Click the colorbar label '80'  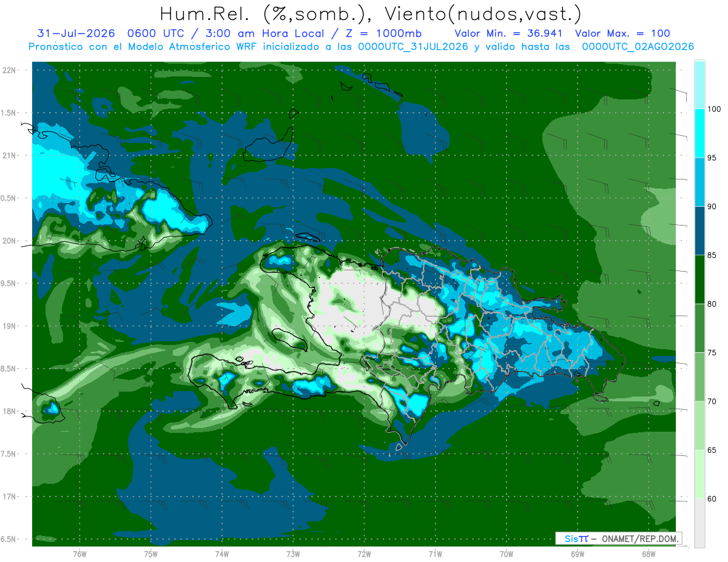[x=712, y=304]
